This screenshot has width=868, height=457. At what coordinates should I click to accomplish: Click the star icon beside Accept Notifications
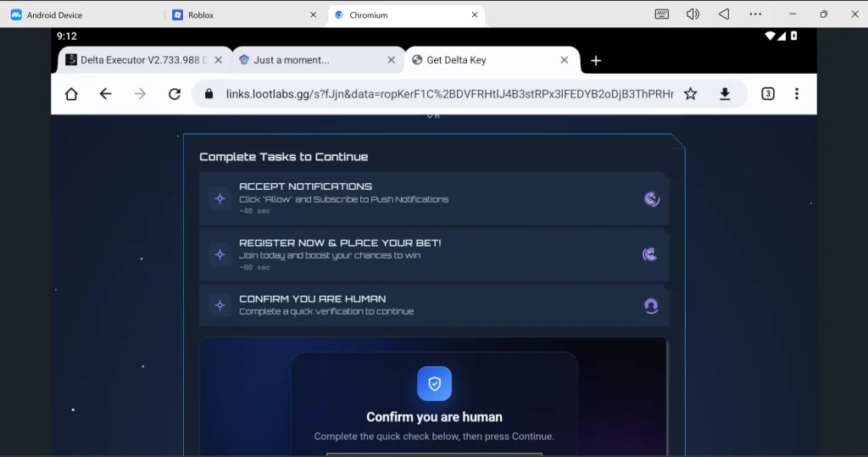point(220,198)
